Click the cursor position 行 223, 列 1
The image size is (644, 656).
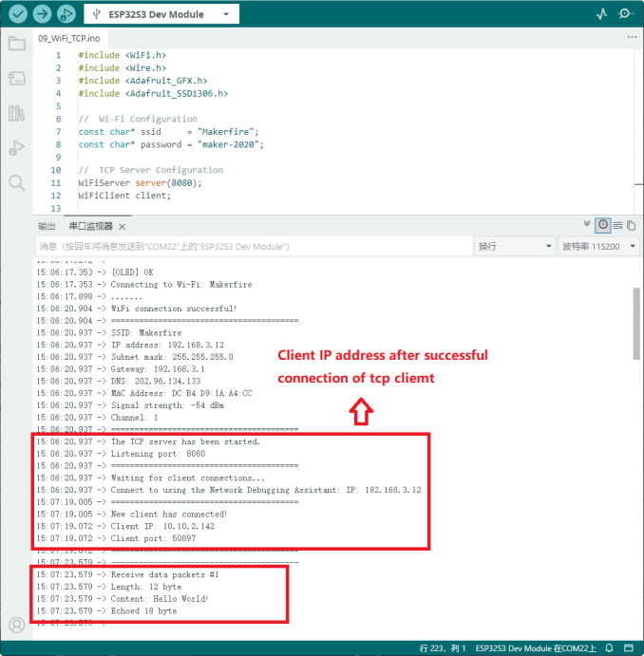(x=443, y=648)
